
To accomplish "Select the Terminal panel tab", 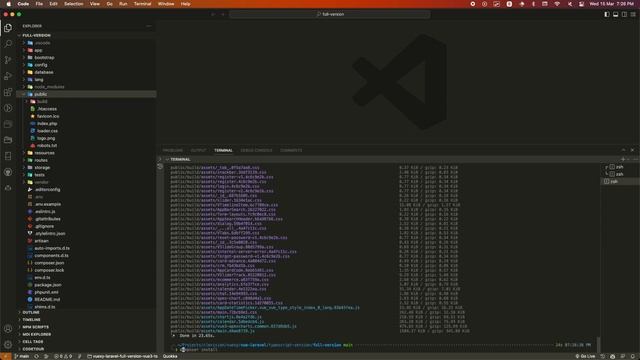I will pos(223,150).
